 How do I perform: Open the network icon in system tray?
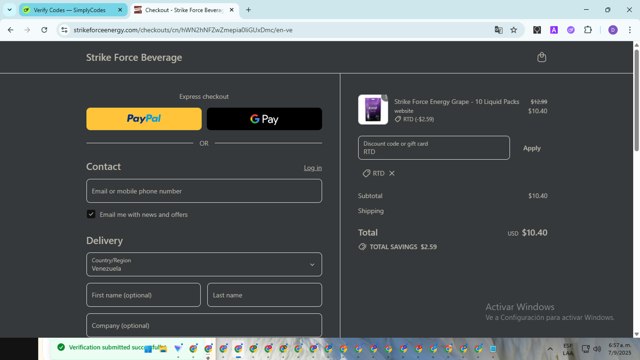(x=585, y=349)
